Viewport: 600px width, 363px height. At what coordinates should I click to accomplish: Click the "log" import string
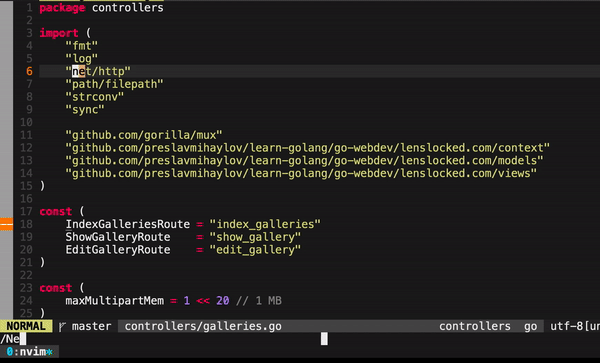[x=82, y=59]
